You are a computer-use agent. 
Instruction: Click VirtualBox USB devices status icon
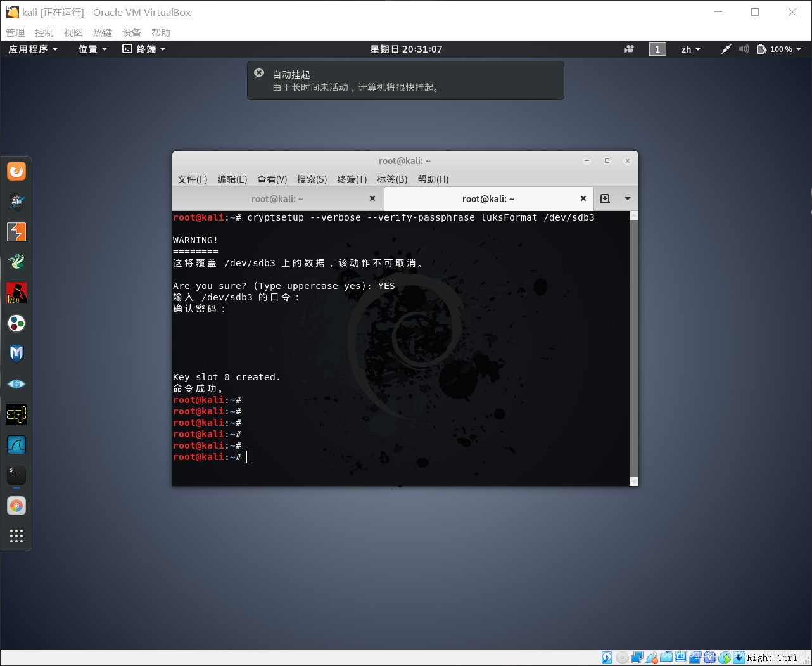(x=652, y=658)
